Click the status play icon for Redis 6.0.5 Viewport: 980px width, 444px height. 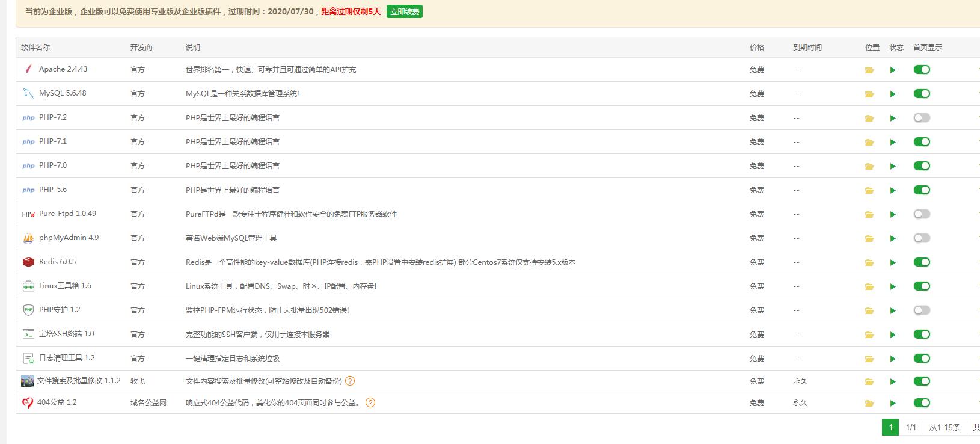pyautogui.click(x=893, y=262)
